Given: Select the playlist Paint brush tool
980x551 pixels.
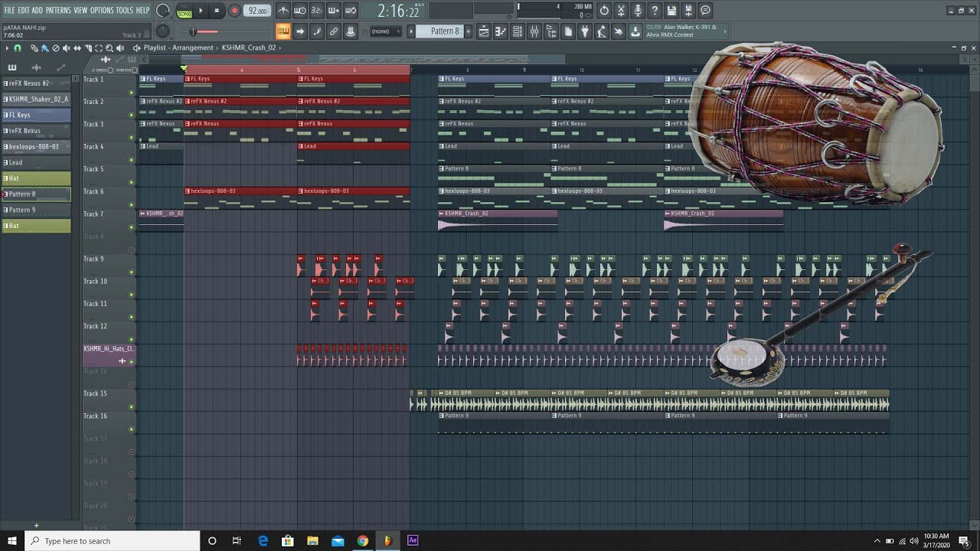Looking at the screenshot, I should pyautogui.click(x=45, y=48).
